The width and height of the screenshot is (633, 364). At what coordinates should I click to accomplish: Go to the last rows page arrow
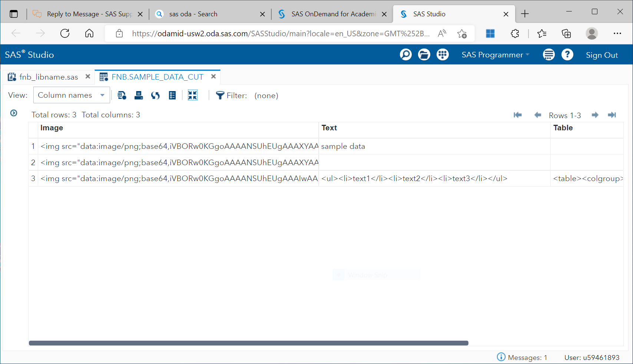point(612,115)
